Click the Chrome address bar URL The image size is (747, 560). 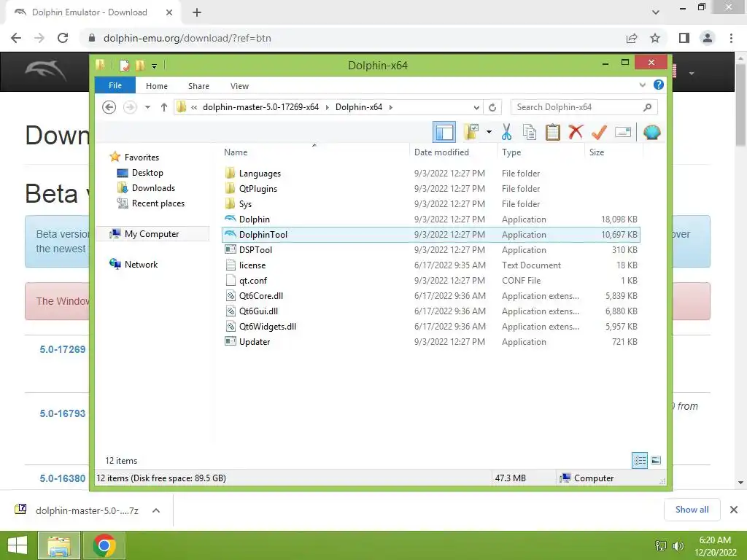point(187,38)
